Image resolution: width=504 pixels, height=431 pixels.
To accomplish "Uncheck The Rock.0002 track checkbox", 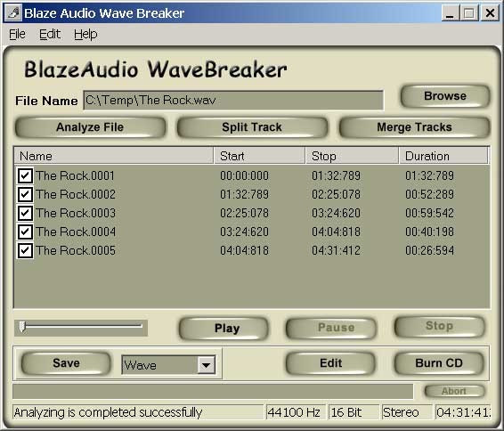I will [x=25, y=194].
